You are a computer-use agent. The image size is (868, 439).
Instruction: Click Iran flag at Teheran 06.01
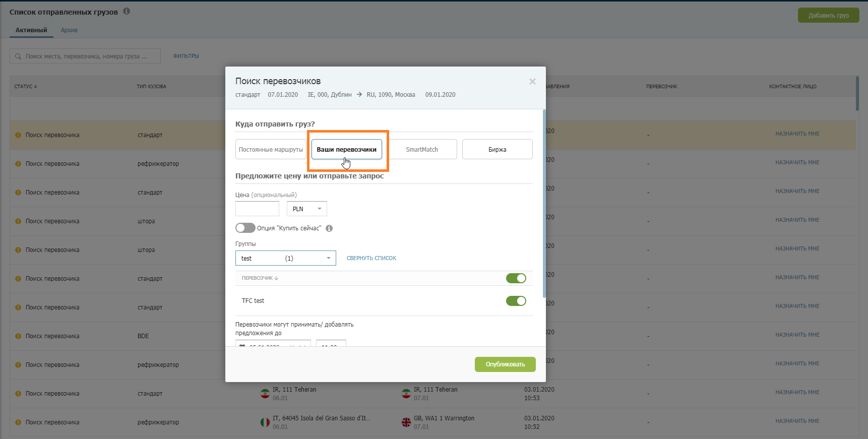coord(265,394)
